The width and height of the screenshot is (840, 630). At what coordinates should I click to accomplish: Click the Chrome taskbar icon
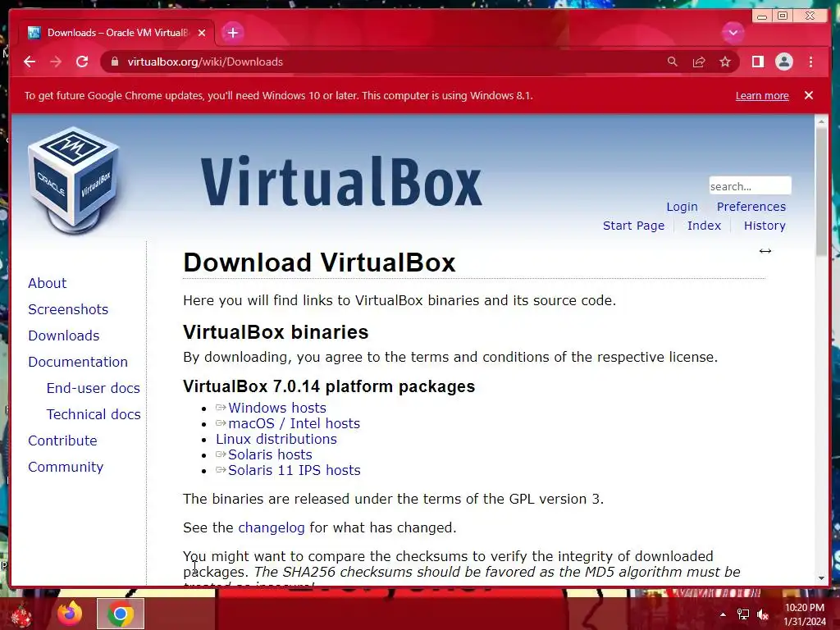[121, 614]
